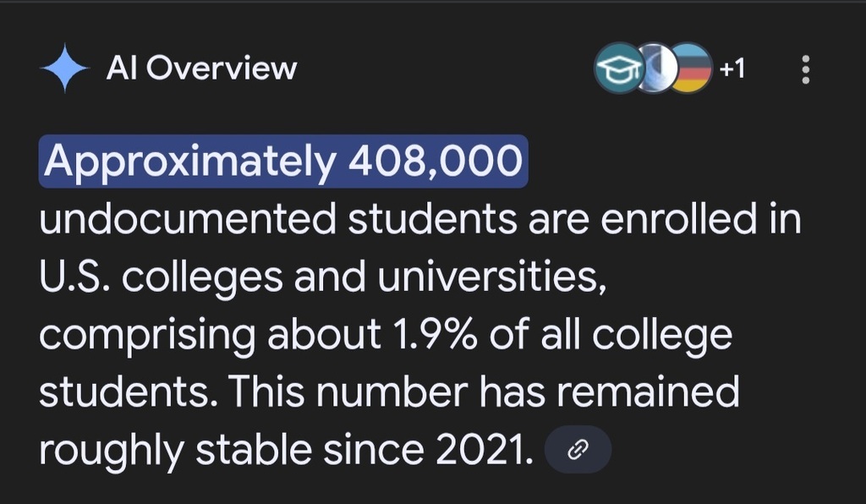Click the link chip icon after 2021

pos(578,450)
